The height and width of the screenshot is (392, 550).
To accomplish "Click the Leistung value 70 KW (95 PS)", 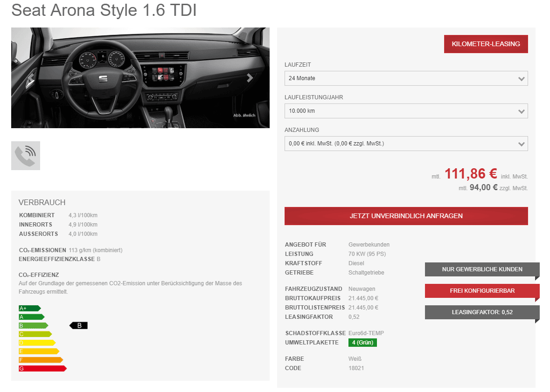I will 367,254.
